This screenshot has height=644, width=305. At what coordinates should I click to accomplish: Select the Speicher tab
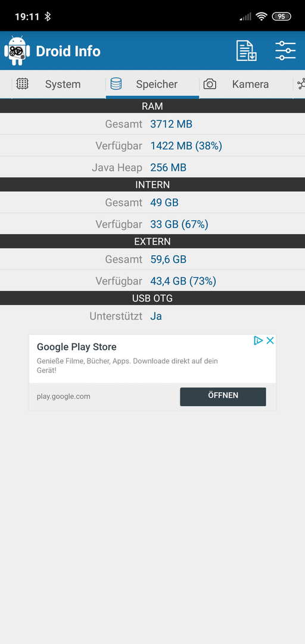pos(152,84)
